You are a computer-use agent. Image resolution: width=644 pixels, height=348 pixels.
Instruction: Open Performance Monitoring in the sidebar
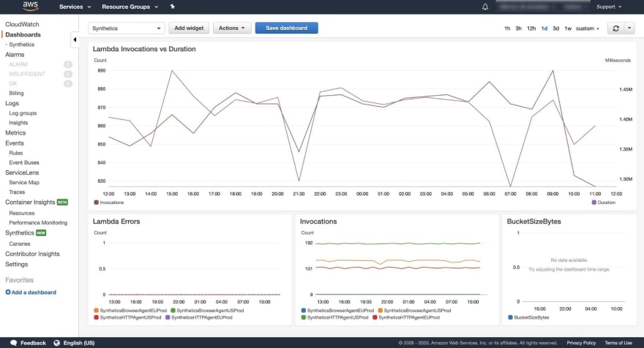38,222
